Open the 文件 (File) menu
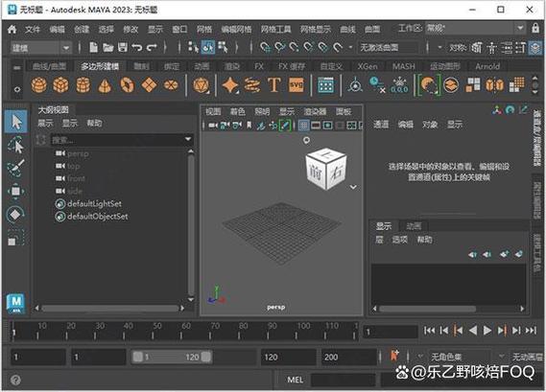Screen dimensions: 546x392 33,29
